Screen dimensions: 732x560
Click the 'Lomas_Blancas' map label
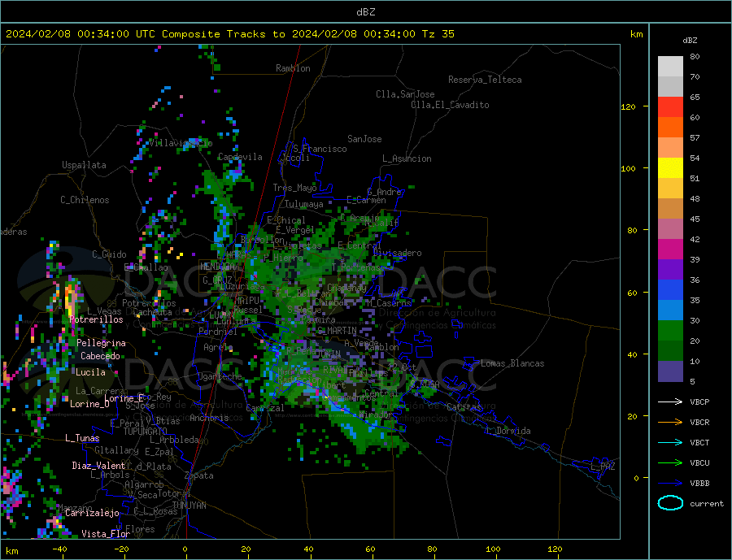(512, 363)
